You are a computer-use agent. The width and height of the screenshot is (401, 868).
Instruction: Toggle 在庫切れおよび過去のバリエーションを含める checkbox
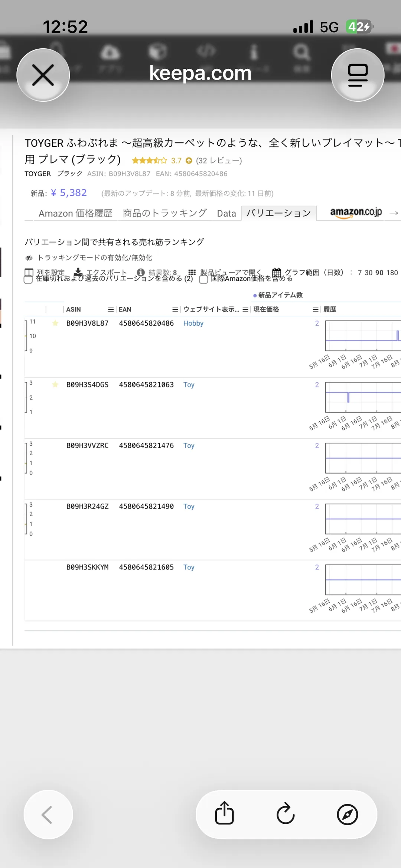pyautogui.click(x=28, y=280)
